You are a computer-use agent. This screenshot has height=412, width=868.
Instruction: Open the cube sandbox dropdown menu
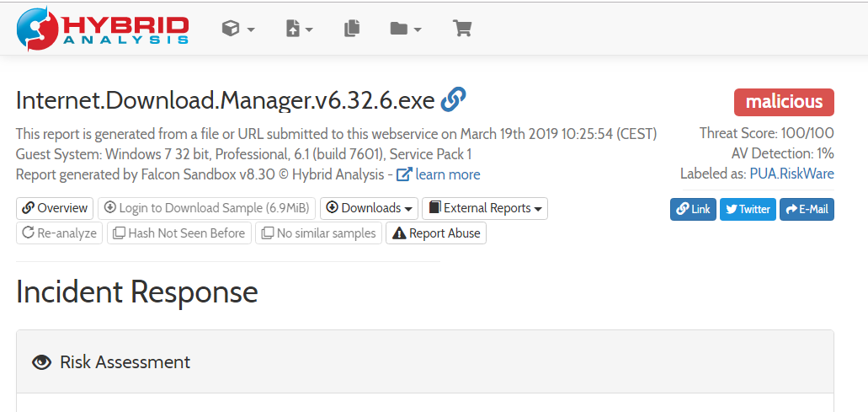point(238,29)
